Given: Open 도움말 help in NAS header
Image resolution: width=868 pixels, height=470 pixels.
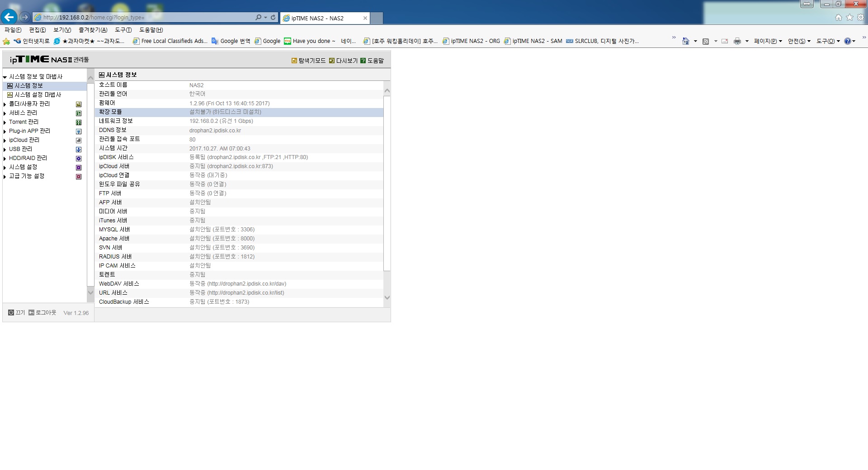Looking at the screenshot, I should (x=372, y=61).
